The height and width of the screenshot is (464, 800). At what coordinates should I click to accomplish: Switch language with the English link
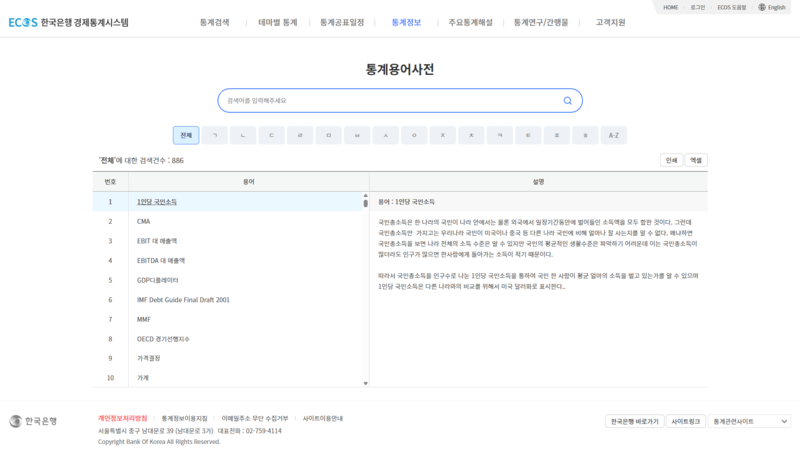tap(777, 7)
